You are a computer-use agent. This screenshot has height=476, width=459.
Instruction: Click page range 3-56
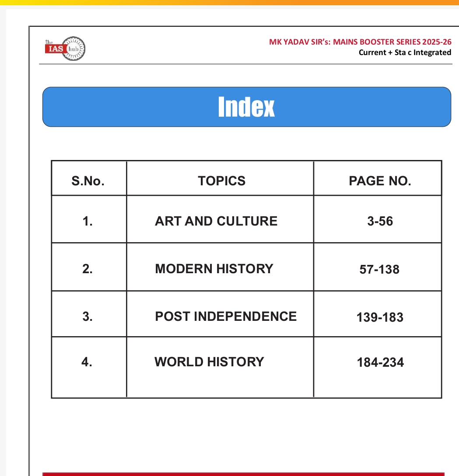[x=380, y=222]
